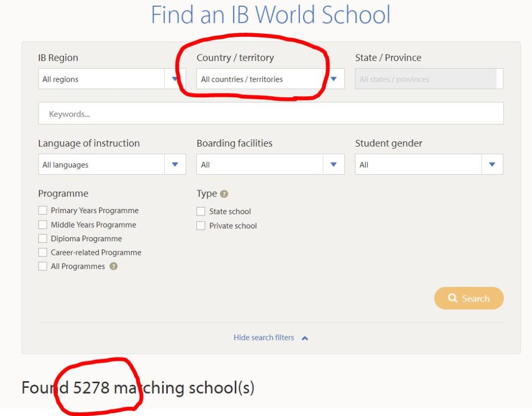Click the Hide search filters link
Viewport: 532px width, 416px height.
[264, 338]
